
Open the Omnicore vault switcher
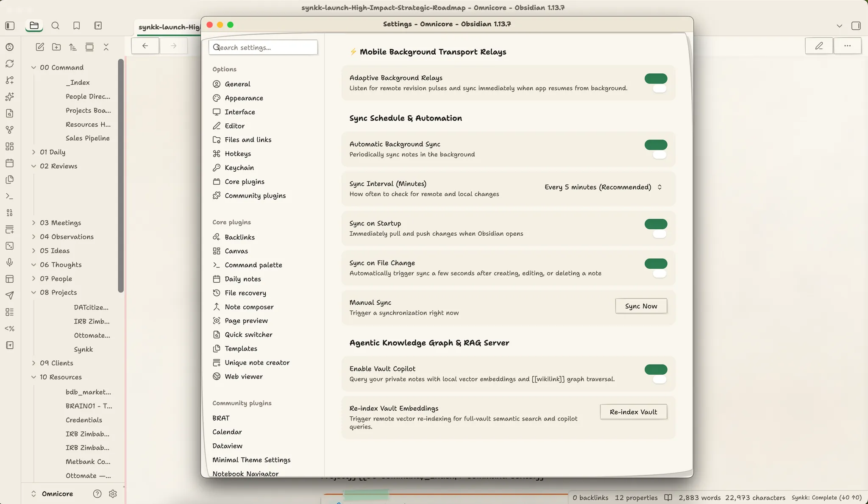click(x=52, y=494)
